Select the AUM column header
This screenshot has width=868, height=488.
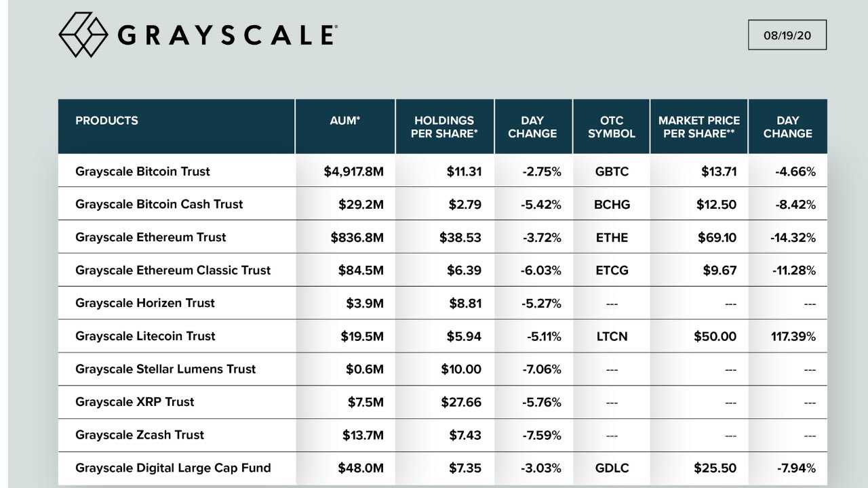point(344,121)
